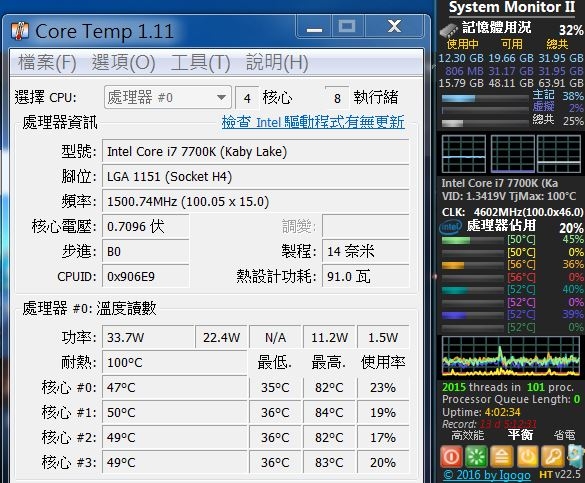Screen dimensions: 585x483
Task: Open the © 2016 by Igogo link
Action: 487,475
